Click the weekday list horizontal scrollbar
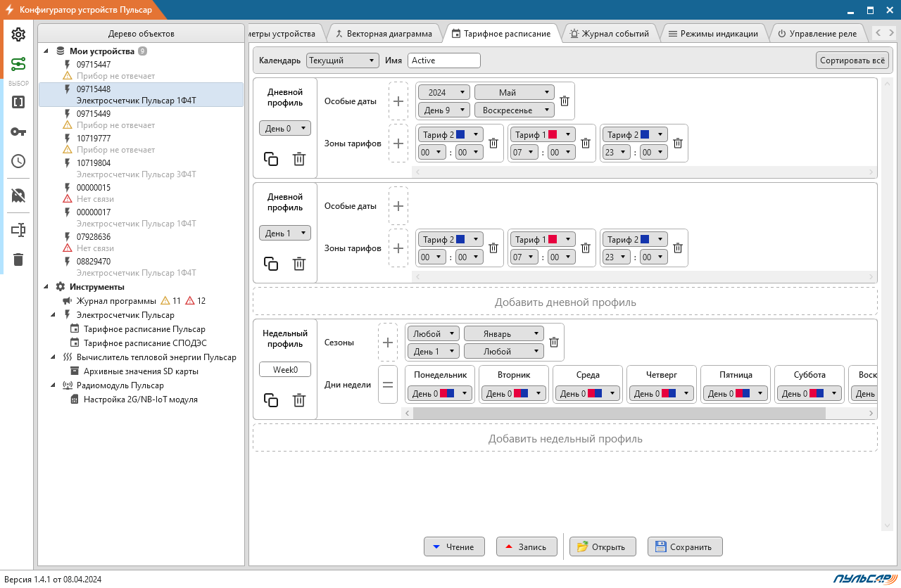This screenshot has width=901, height=588. point(619,413)
